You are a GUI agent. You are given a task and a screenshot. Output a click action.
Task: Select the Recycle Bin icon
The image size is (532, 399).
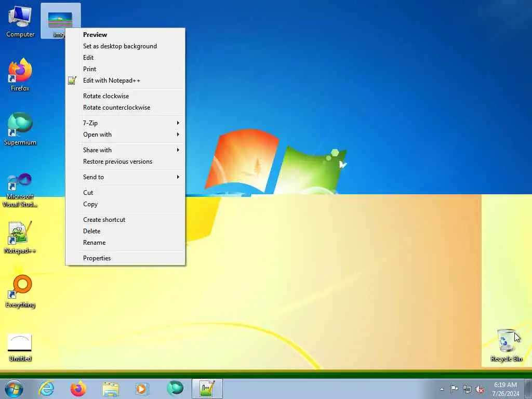pos(506,345)
